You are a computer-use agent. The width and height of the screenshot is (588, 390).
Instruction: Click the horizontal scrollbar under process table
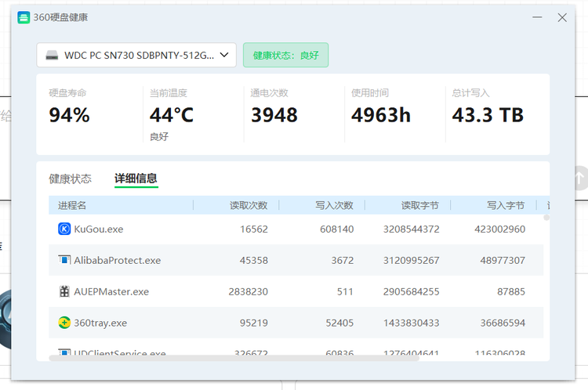coord(234,358)
